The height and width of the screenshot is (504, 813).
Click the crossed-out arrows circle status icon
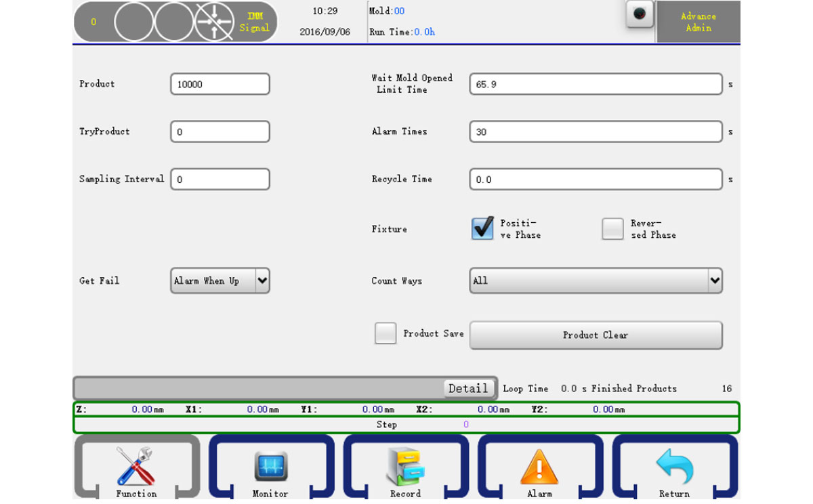(x=215, y=22)
